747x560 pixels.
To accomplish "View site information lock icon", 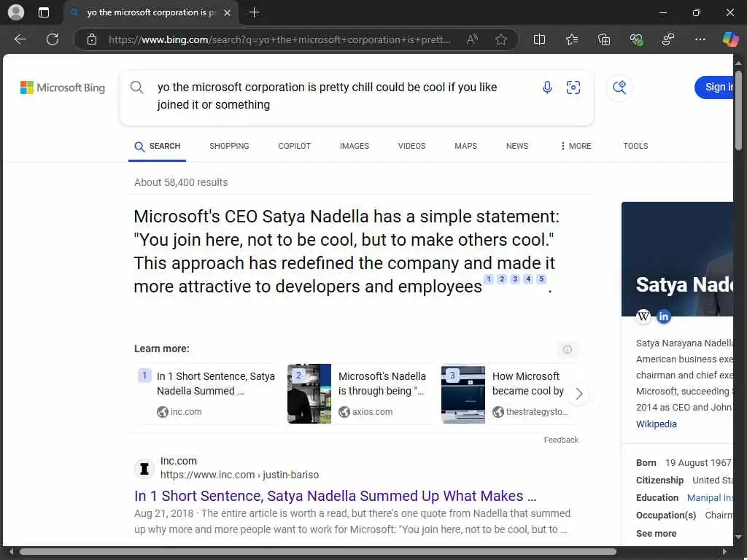I will point(92,39).
